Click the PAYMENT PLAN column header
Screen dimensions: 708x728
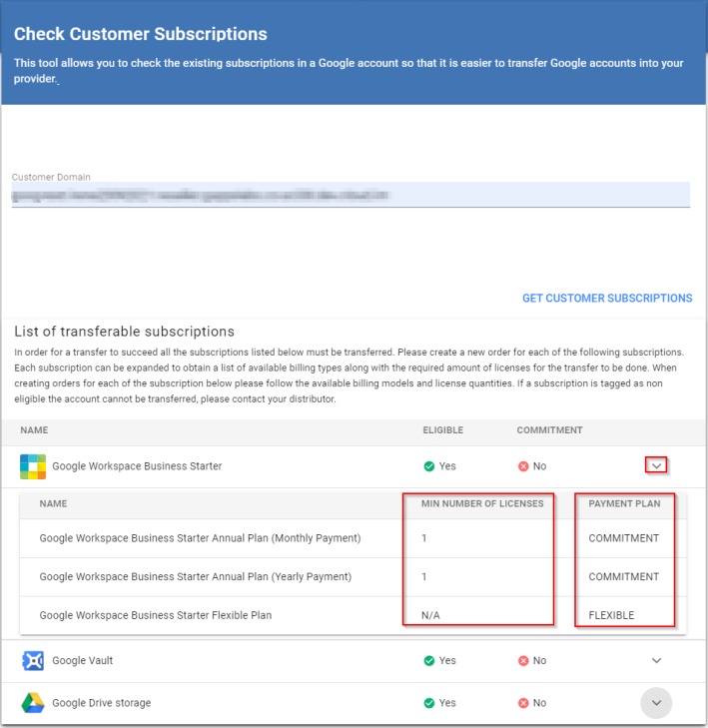(624, 503)
